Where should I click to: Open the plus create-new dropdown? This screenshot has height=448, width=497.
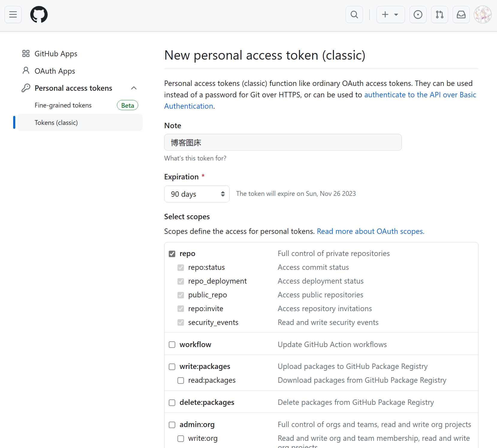point(391,14)
